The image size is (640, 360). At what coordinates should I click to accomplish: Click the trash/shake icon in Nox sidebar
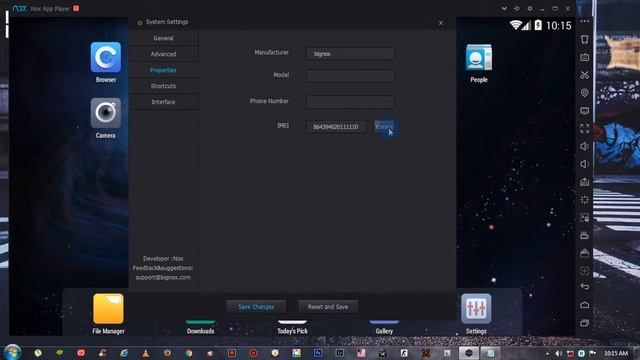(x=584, y=39)
